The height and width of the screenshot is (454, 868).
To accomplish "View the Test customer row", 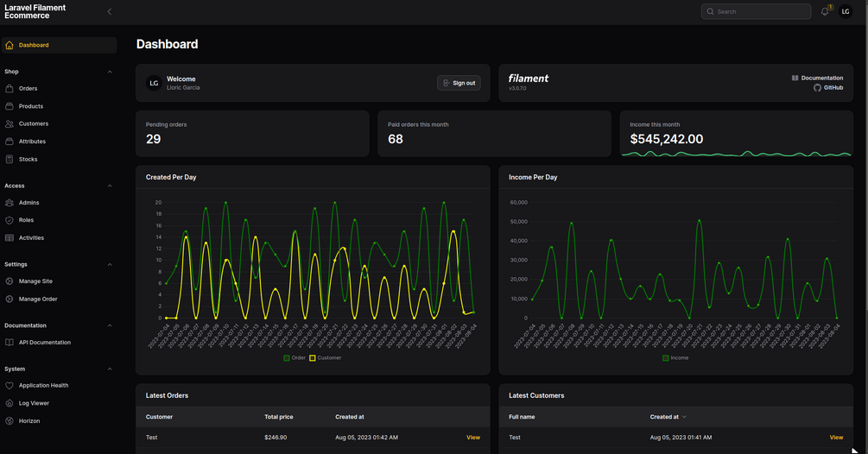I will click(x=836, y=438).
